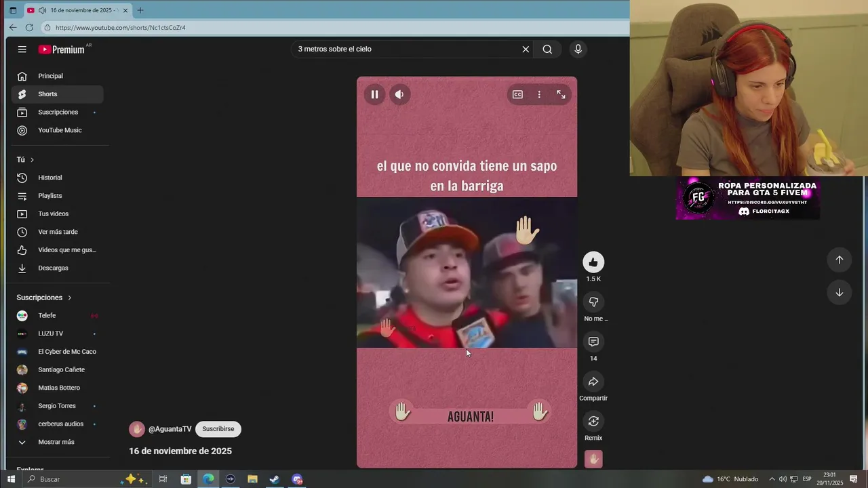Expand subscriptions with 'Mostrar más'
The height and width of the screenshot is (488, 868).
(x=57, y=442)
